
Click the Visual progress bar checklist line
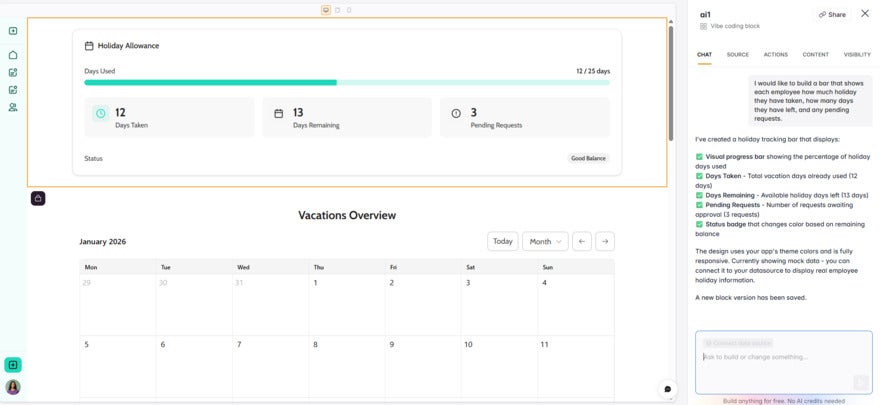tap(783, 162)
